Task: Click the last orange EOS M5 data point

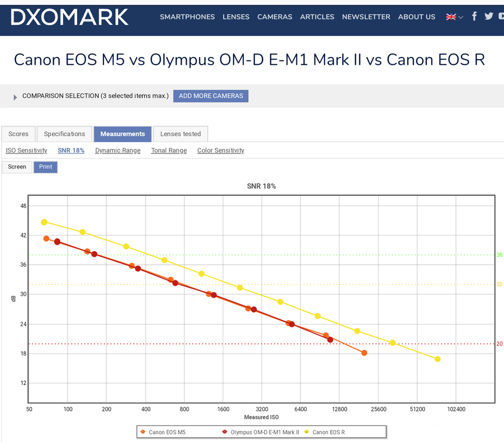Action: point(364,353)
